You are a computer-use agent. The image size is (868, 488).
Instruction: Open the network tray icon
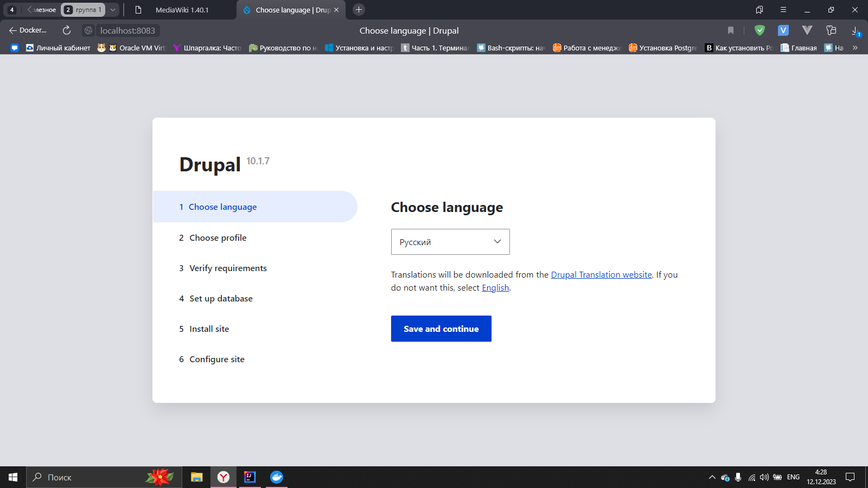(x=751, y=477)
